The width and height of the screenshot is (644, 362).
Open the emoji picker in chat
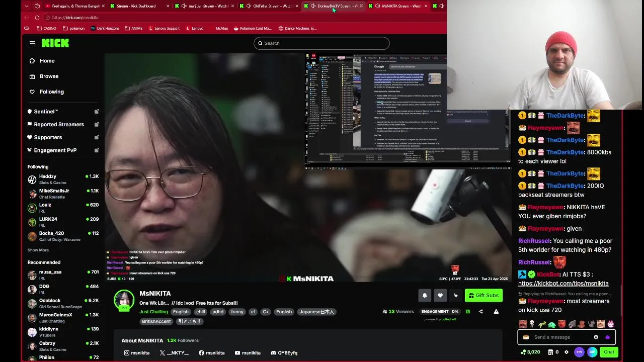click(x=596, y=337)
